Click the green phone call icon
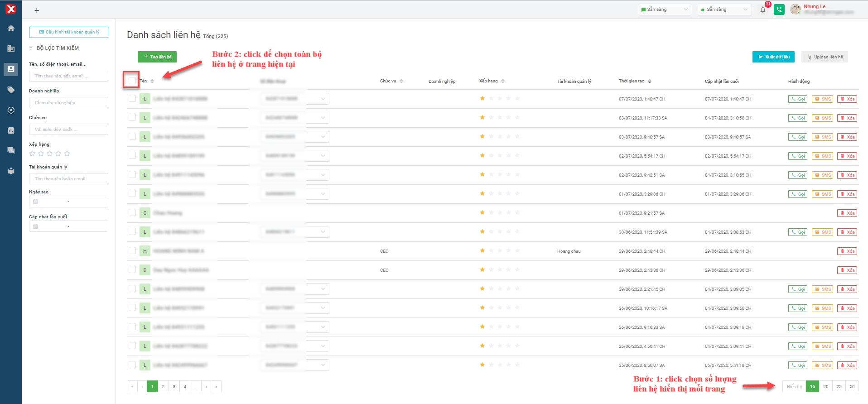This screenshot has height=404, width=868. (779, 10)
